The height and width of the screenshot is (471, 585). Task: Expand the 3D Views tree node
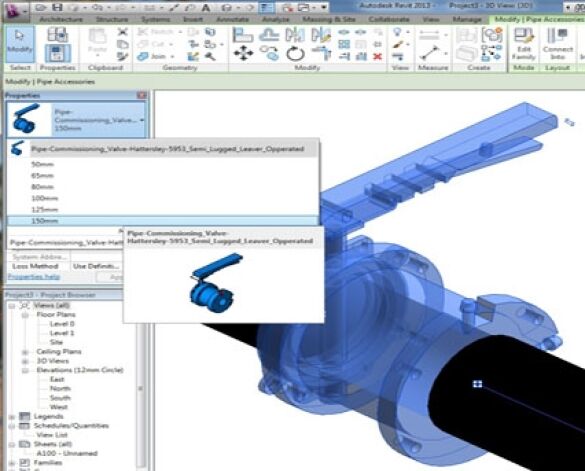point(25,361)
